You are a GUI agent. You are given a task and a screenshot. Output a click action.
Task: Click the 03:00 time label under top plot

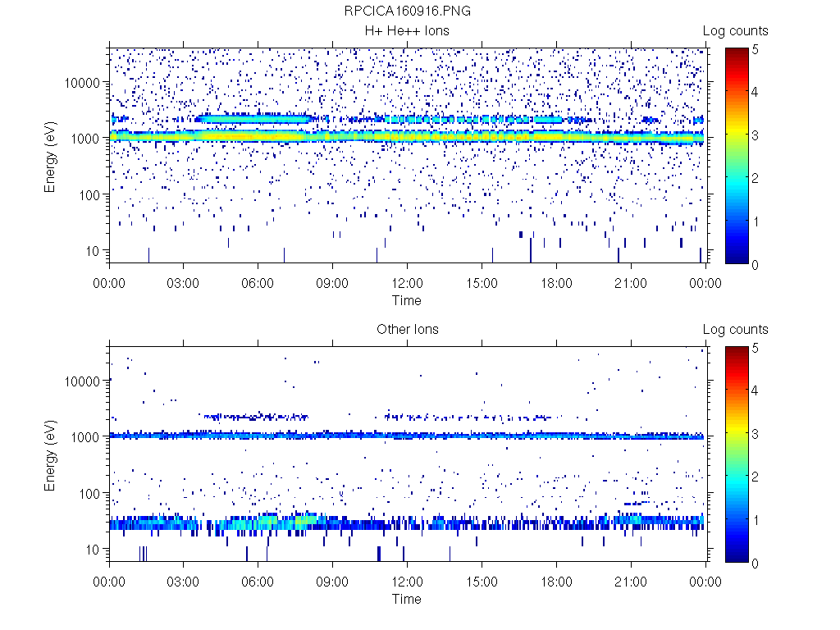(x=183, y=283)
